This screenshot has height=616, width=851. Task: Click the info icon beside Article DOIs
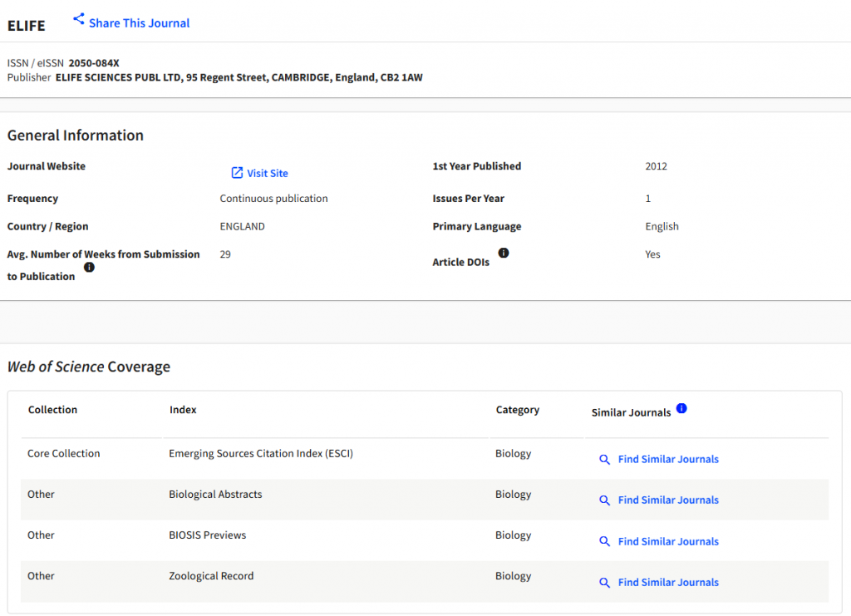pyautogui.click(x=504, y=253)
